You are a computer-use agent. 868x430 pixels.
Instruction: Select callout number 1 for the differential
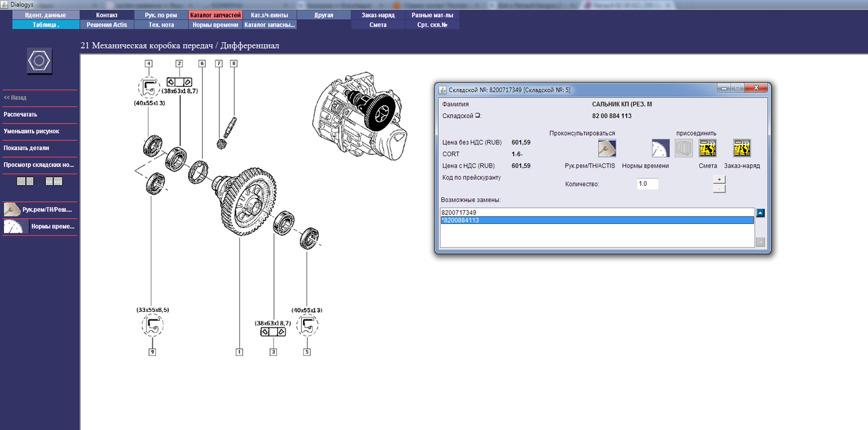(239, 352)
